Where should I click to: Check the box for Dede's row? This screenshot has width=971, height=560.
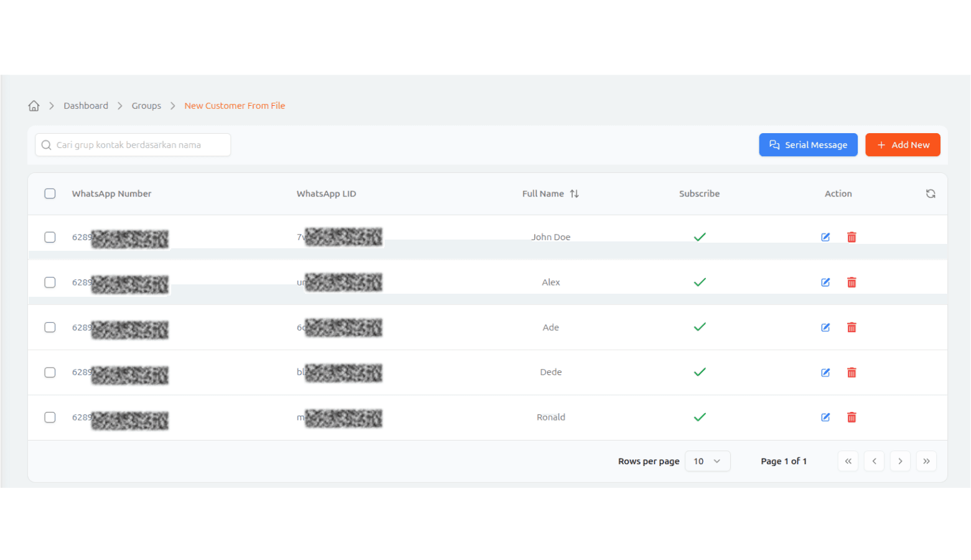[50, 373]
